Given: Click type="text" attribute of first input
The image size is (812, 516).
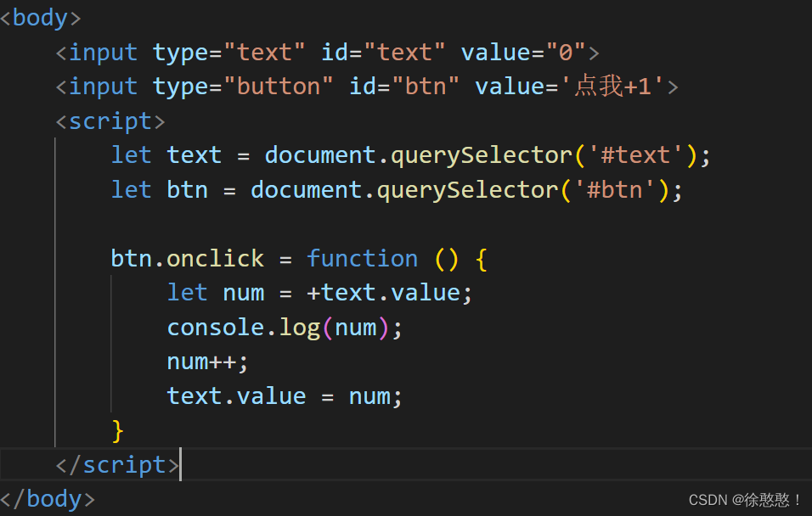Looking at the screenshot, I should coord(228,53).
